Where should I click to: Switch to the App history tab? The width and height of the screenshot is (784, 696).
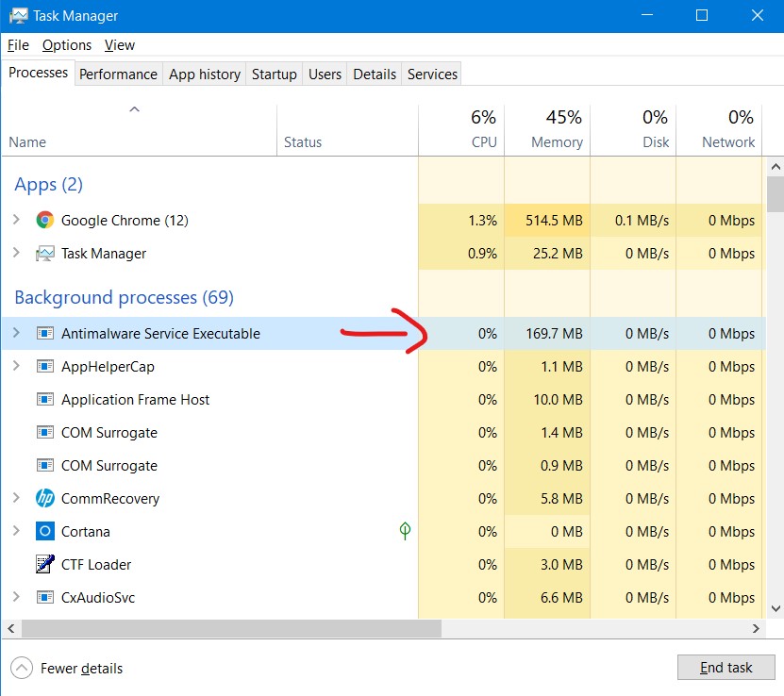click(205, 74)
